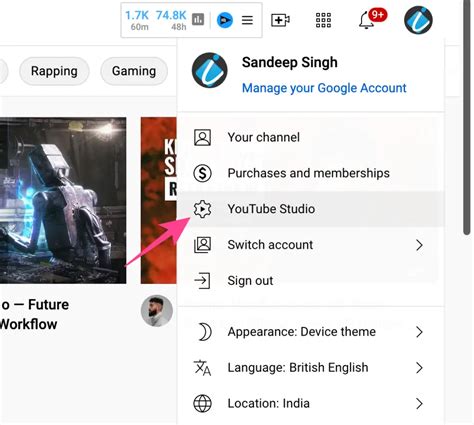474x425 pixels.
Task: Open Location: India setting
Action: (x=311, y=403)
